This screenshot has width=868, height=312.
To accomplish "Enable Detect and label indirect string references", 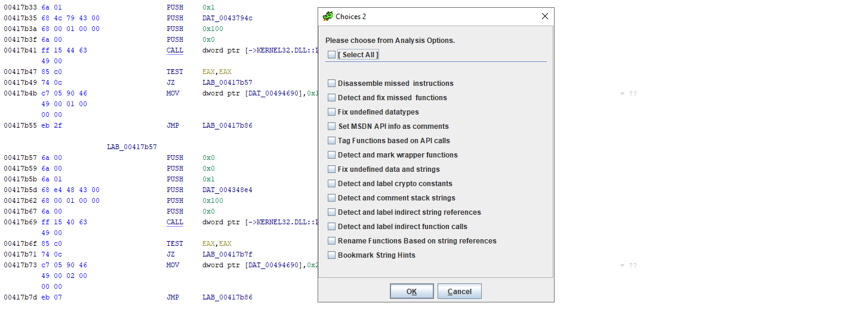I will pyautogui.click(x=331, y=212).
